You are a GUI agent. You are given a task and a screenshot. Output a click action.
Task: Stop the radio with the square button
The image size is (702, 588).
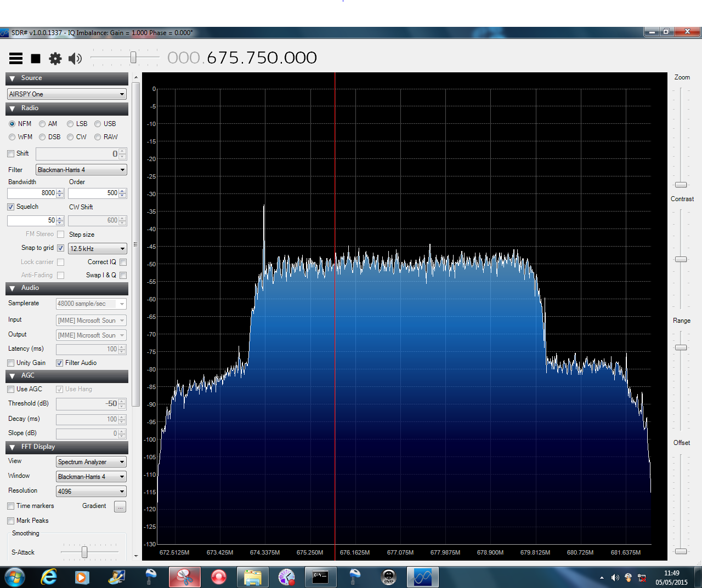[36, 58]
